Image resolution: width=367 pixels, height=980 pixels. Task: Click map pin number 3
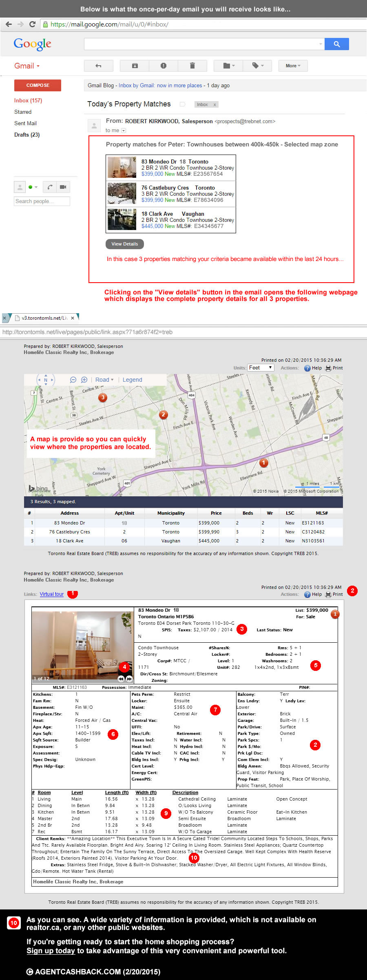(x=103, y=397)
